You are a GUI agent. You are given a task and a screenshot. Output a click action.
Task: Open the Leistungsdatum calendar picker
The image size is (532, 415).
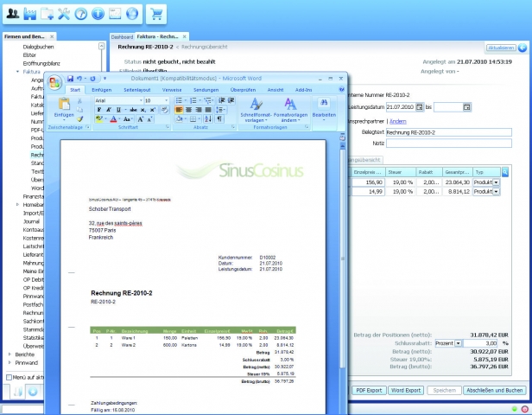tap(420, 107)
